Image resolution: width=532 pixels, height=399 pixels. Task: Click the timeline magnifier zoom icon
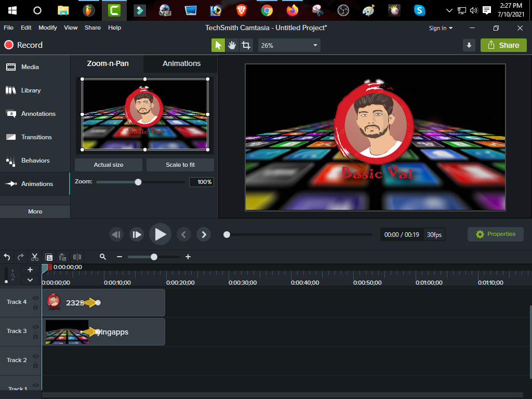pos(103,257)
